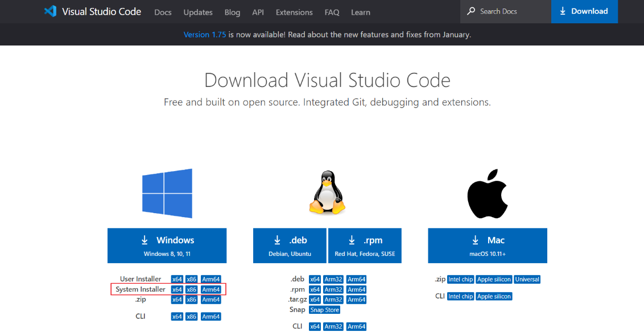Screen dimensions: 644x336
Task: Download Windows CLI Arm64
Action: (210, 316)
